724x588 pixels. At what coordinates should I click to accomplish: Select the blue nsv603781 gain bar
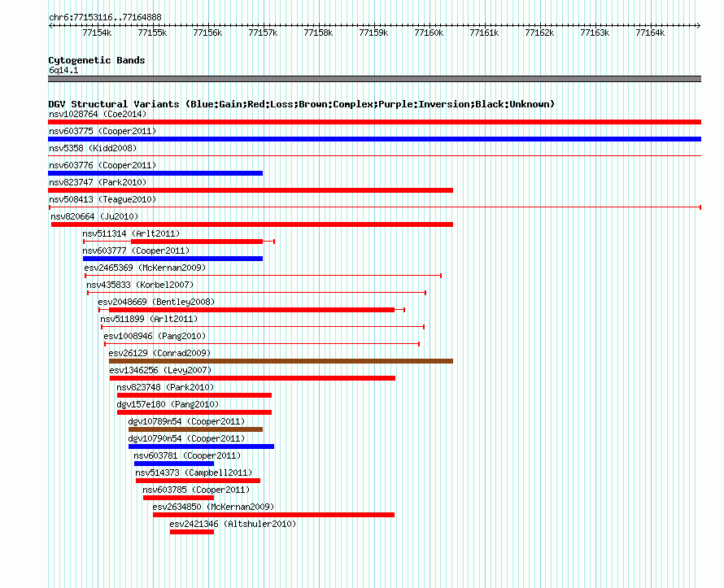click(x=174, y=464)
